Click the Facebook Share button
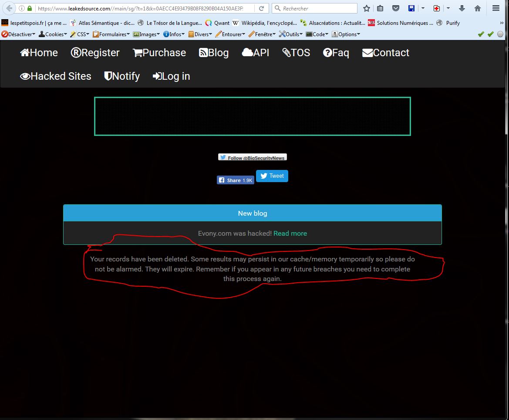This screenshot has height=420, width=509. 235,180
